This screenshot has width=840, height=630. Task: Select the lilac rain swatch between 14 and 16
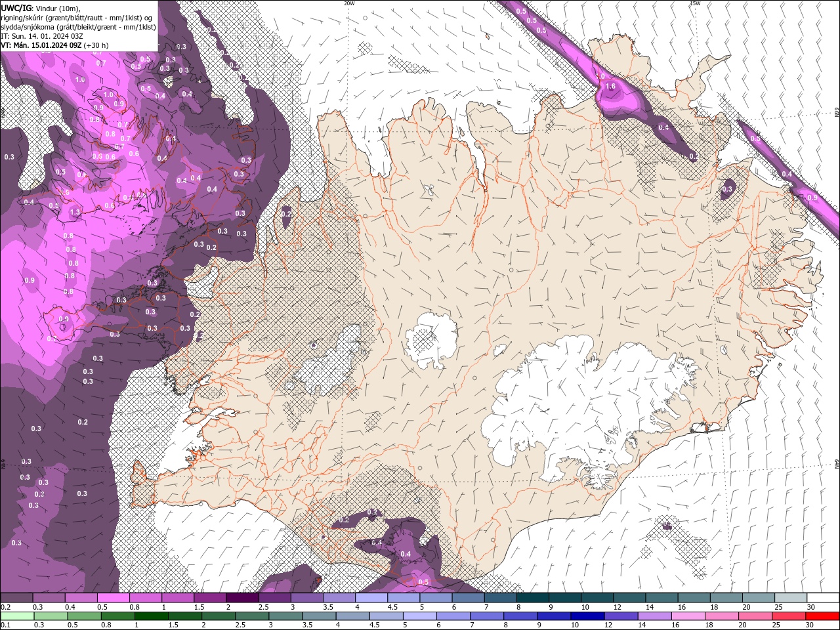tap(654, 616)
